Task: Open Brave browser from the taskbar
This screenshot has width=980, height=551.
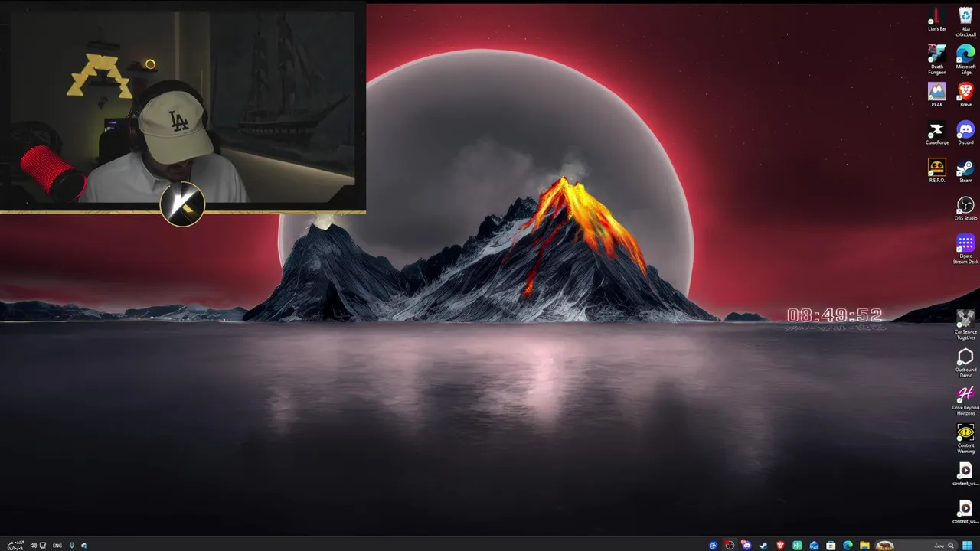Action: click(780, 546)
